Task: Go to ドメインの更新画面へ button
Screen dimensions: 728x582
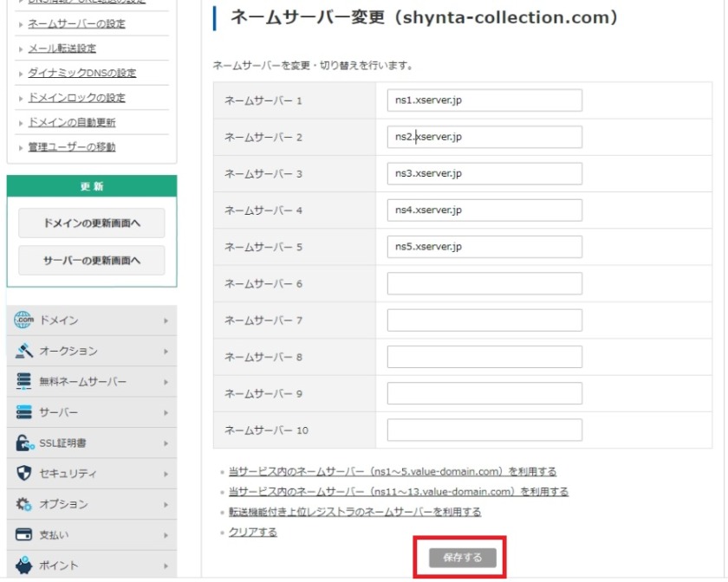Action: point(92,223)
